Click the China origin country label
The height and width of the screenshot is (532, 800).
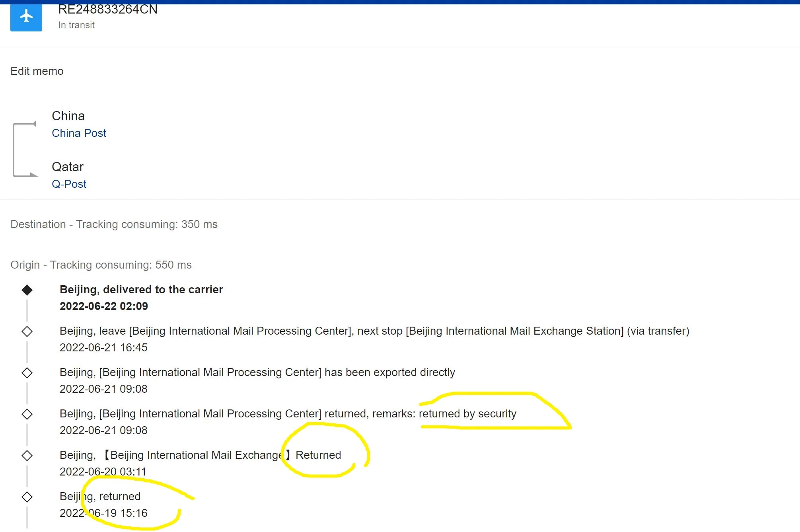point(68,116)
